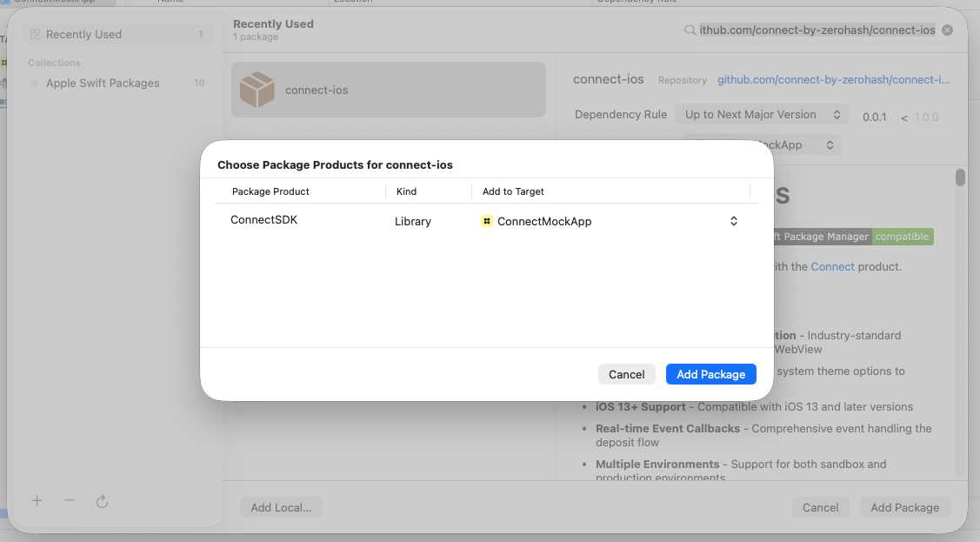Viewport: 980px width, 542px height.
Task: Click the refresh collections icon
Action: click(x=102, y=501)
